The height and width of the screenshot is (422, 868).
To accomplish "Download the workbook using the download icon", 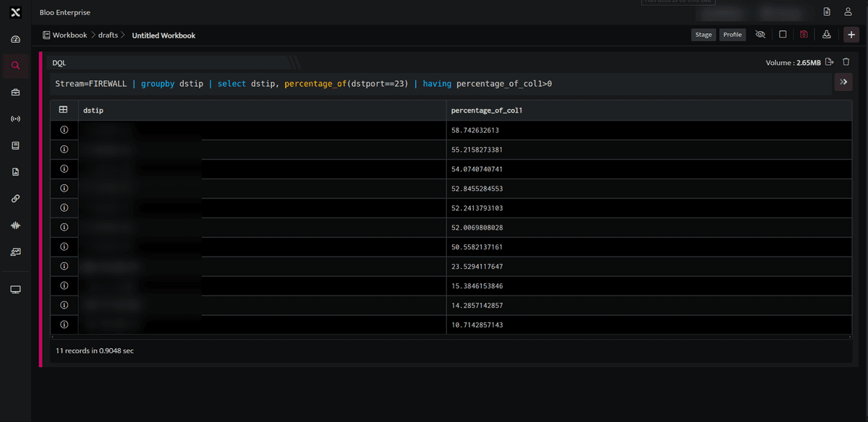I will 826,35.
